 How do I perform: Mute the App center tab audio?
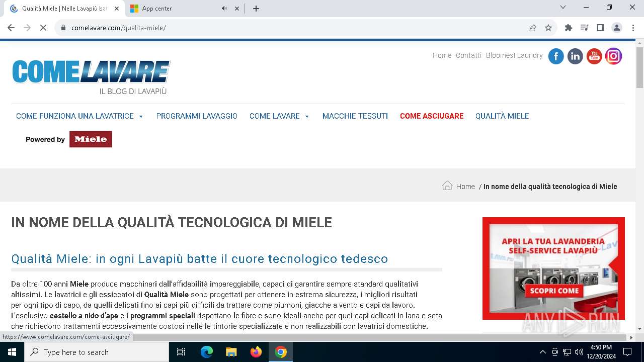tap(224, 9)
